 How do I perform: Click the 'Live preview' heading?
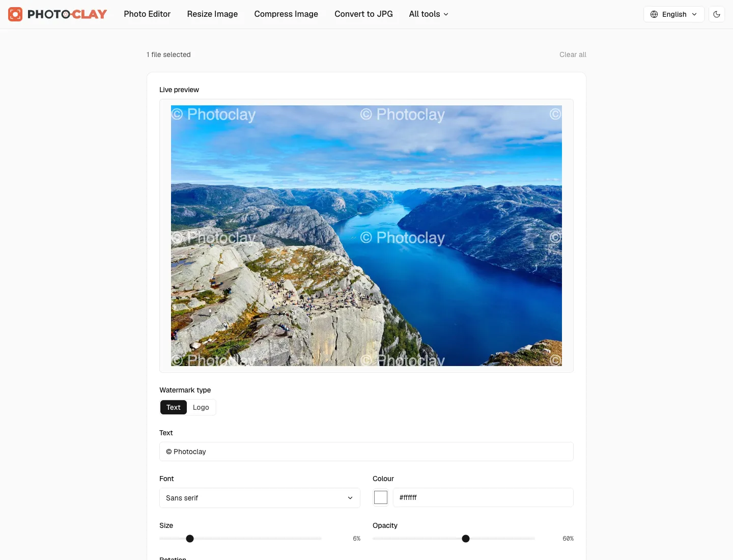(179, 90)
